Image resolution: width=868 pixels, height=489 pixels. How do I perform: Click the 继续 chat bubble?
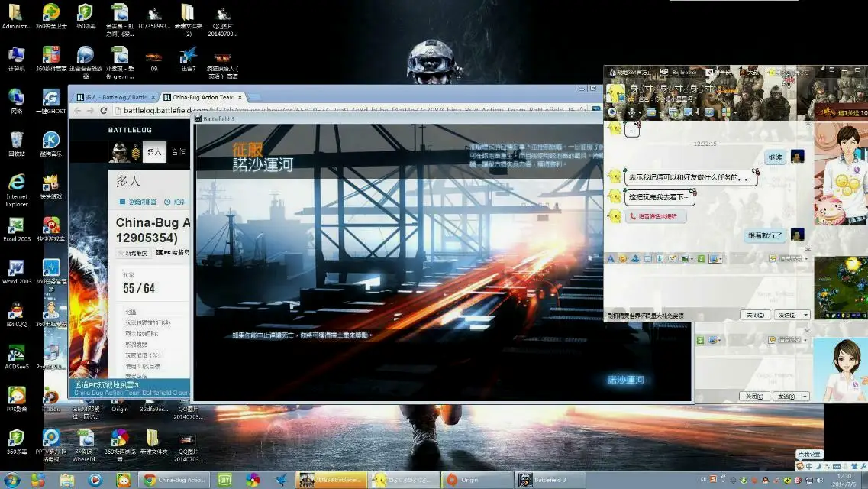775,157
